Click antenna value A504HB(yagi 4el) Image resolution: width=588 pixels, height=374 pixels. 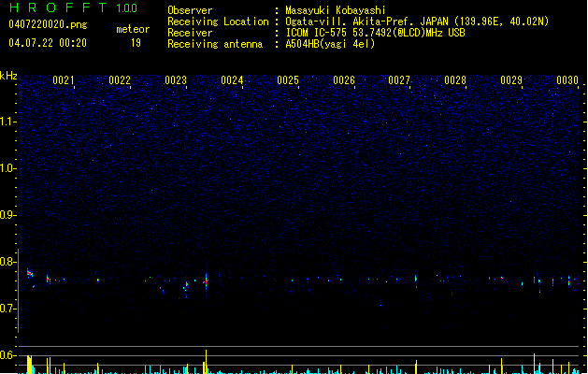pos(330,44)
